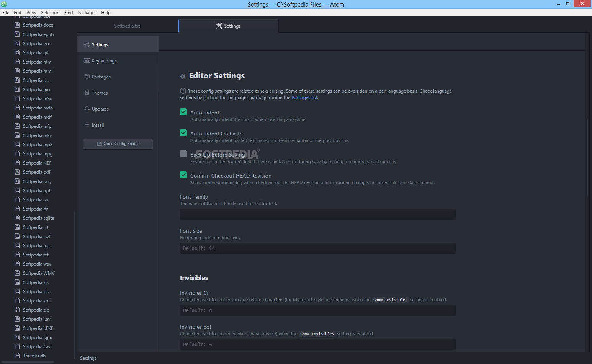Click the file icon beside Softpedia.mp3
The height and width of the screenshot is (364, 592).
pyautogui.click(x=17, y=144)
